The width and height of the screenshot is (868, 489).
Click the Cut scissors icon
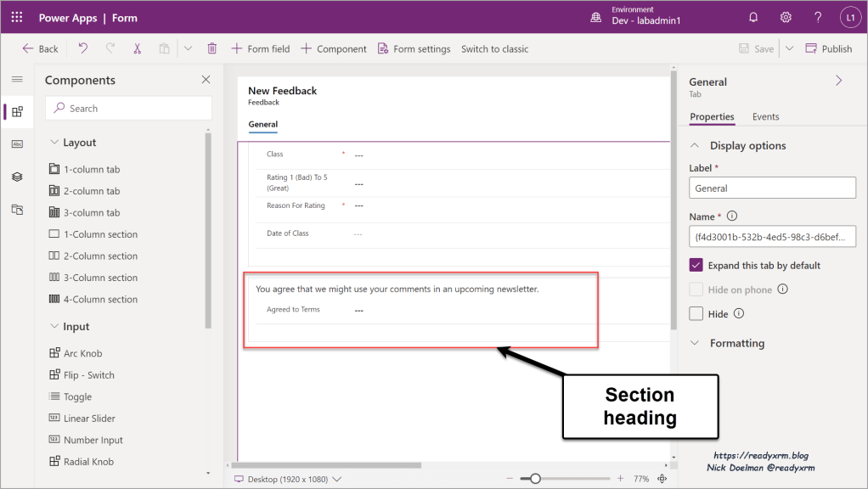tap(137, 48)
